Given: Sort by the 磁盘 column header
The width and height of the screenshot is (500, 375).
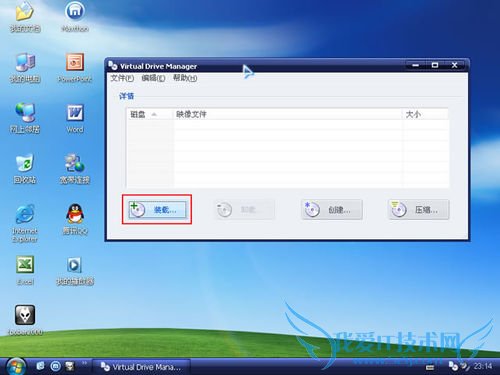Looking at the screenshot, I should [150, 114].
